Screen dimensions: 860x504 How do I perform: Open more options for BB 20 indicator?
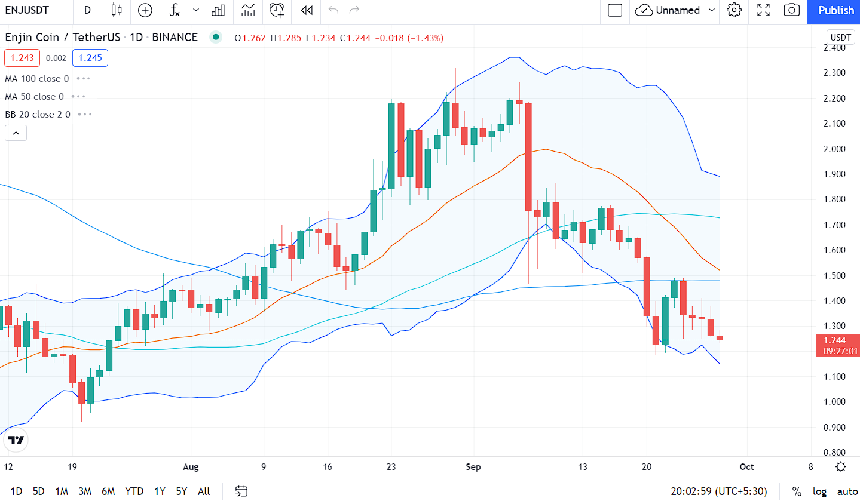pos(85,115)
